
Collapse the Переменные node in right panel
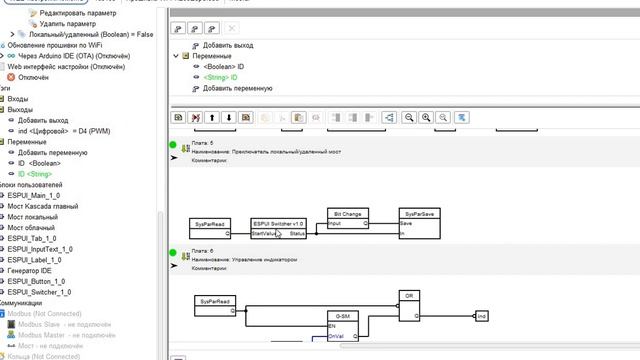tap(176, 56)
